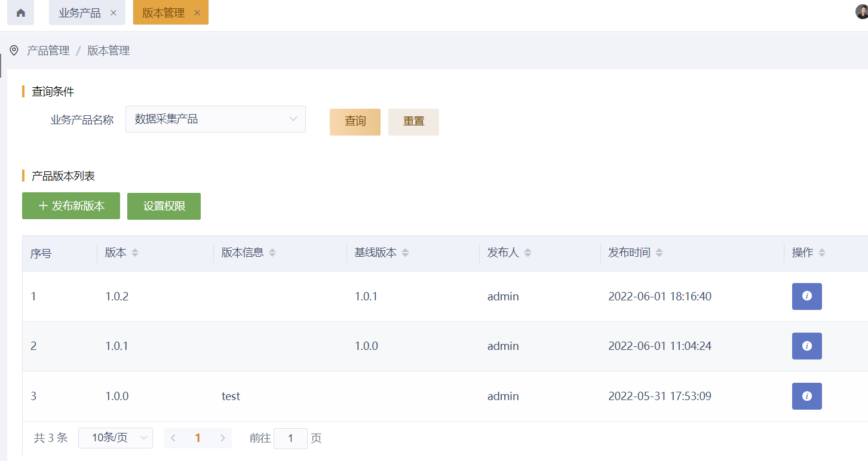Focus the 前往 page number input
The height and width of the screenshot is (461, 868).
click(290, 438)
